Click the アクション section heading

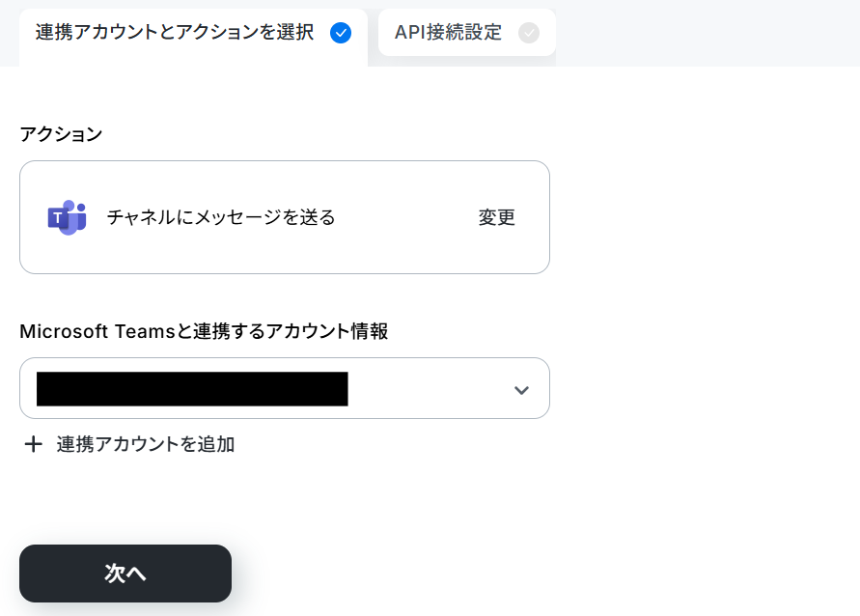(x=61, y=134)
